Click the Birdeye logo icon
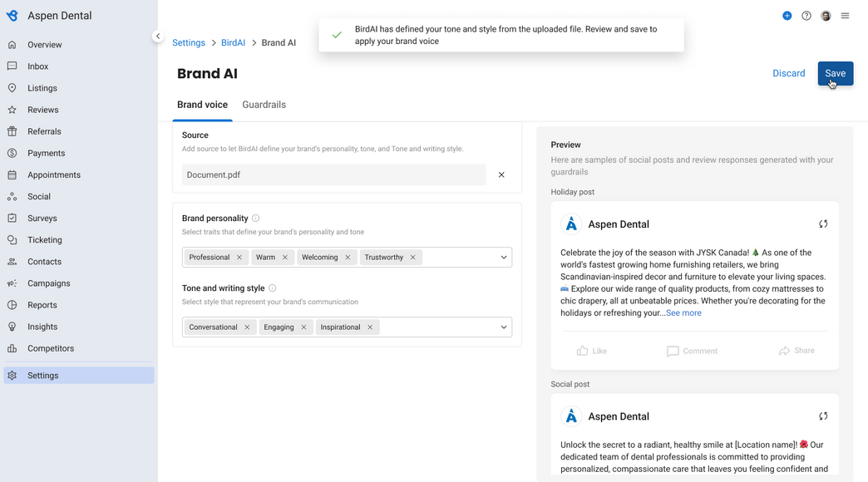The width and height of the screenshot is (868, 482). point(12,16)
